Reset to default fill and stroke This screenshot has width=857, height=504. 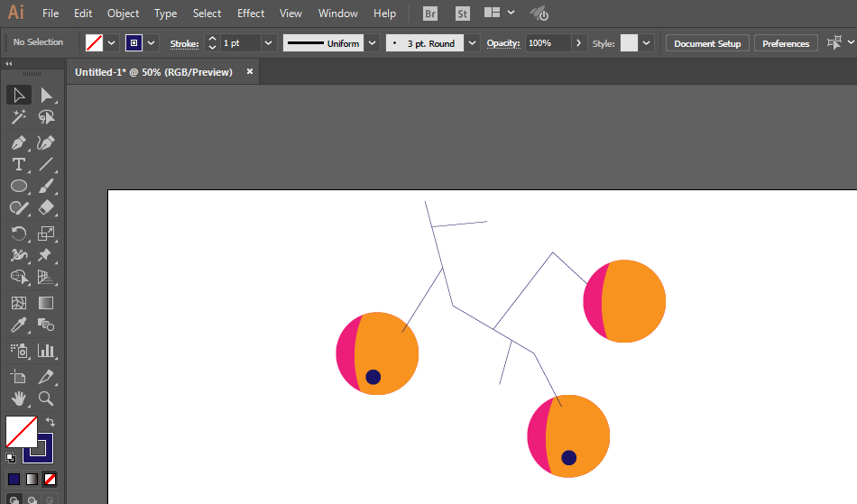click(x=11, y=458)
